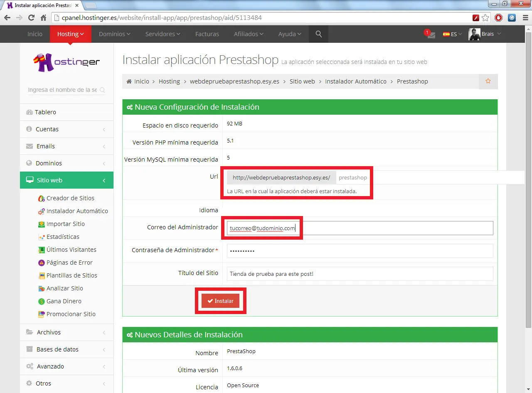Click the Gana Dinero dollar icon
532x393 pixels.
point(41,301)
